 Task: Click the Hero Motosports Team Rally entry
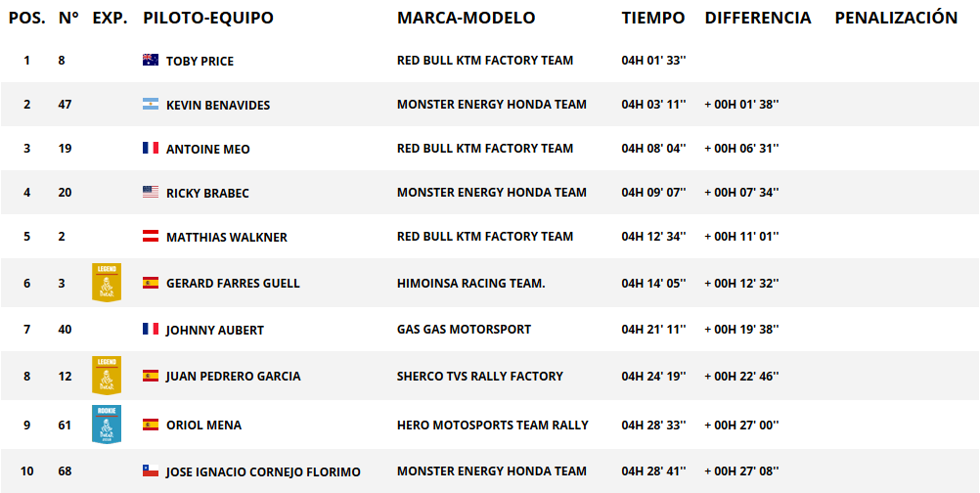493,425
